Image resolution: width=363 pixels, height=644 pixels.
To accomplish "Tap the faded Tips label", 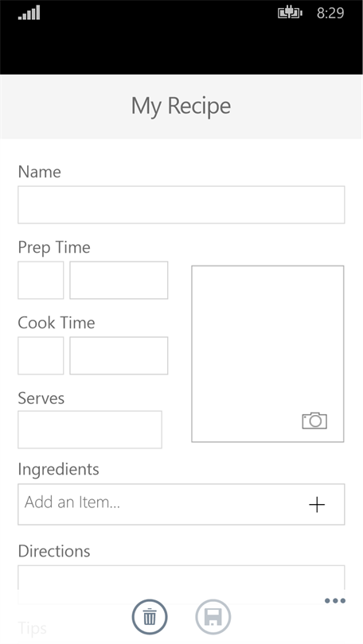I will pyautogui.click(x=33, y=628).
